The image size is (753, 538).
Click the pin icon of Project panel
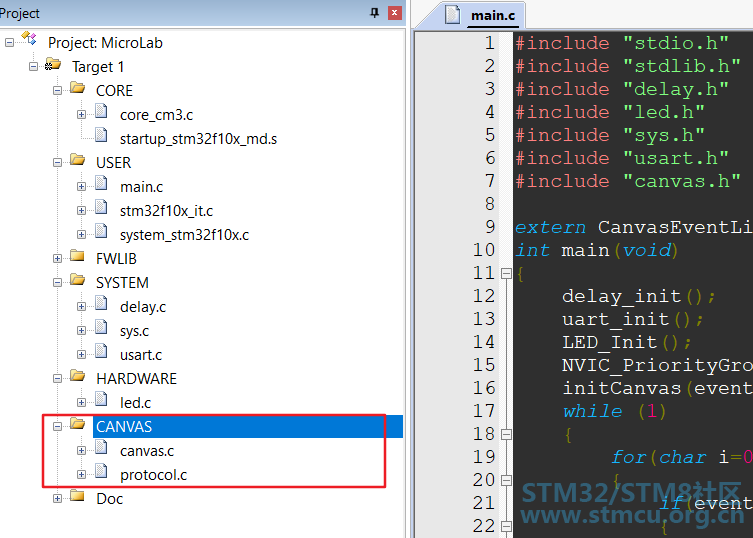tap(375, 13)
